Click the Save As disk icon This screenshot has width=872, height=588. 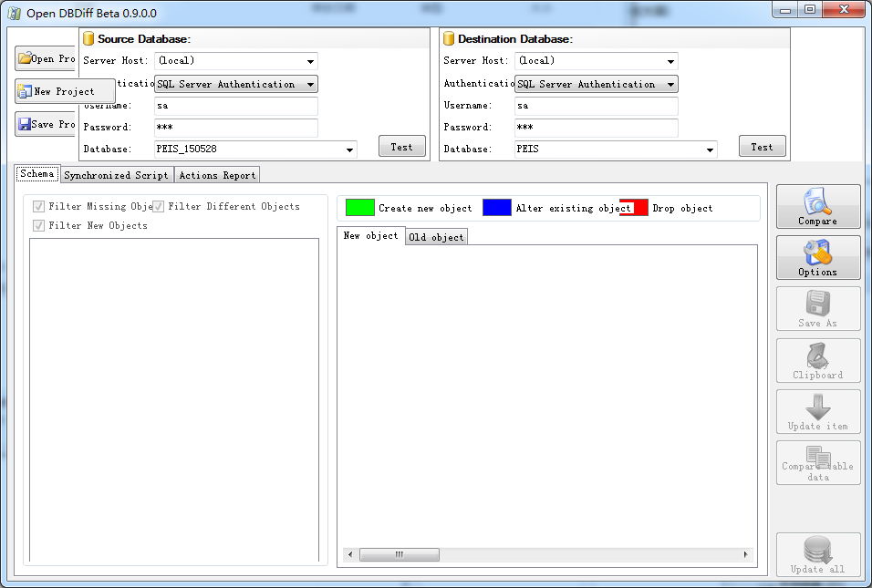[x=817, y=303]
